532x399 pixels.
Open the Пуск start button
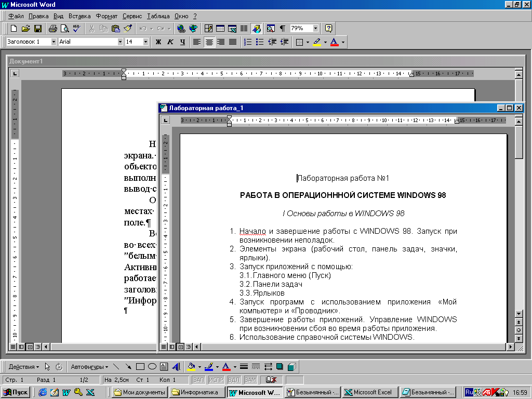(16, 392)
